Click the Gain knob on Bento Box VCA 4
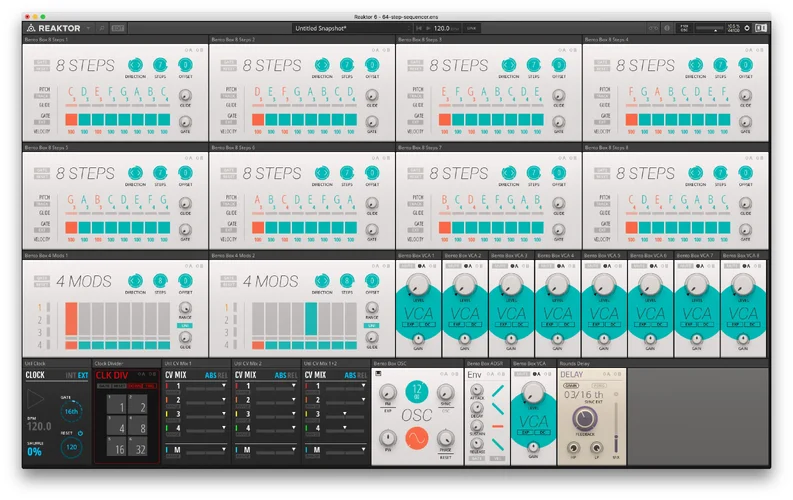 [557, 339]
